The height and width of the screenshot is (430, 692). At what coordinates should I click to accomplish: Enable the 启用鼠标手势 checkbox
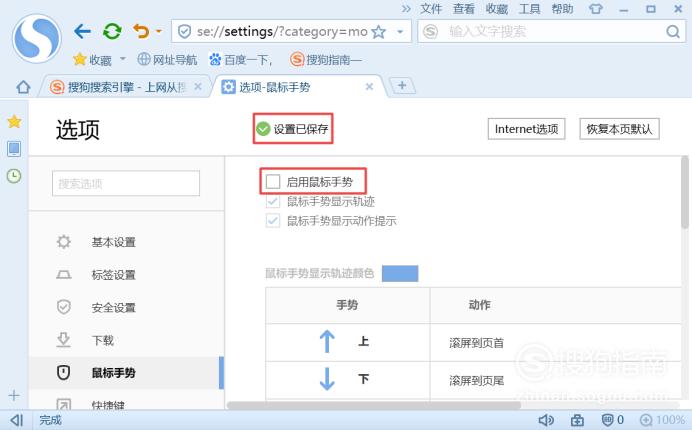tap(273, 181)
